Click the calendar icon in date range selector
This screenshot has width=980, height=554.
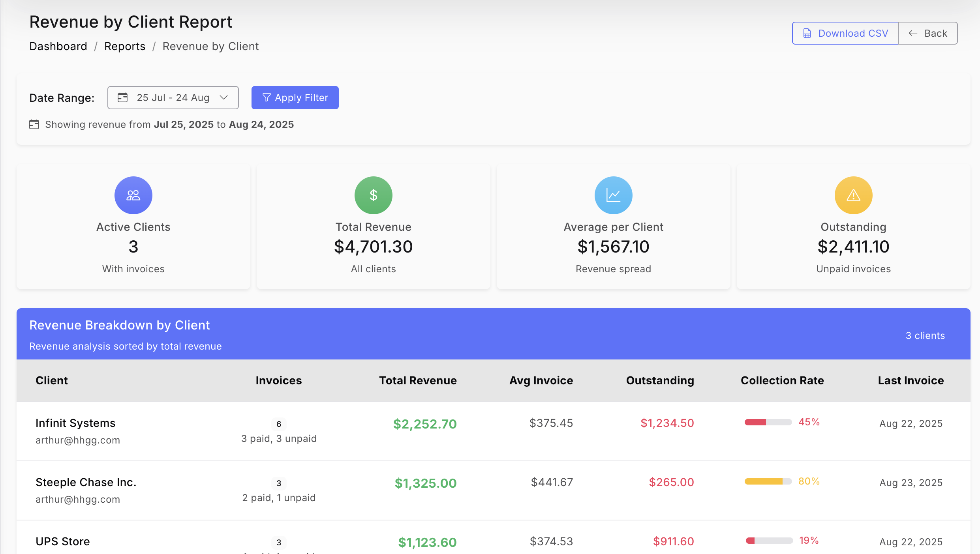tap(123, 97)
